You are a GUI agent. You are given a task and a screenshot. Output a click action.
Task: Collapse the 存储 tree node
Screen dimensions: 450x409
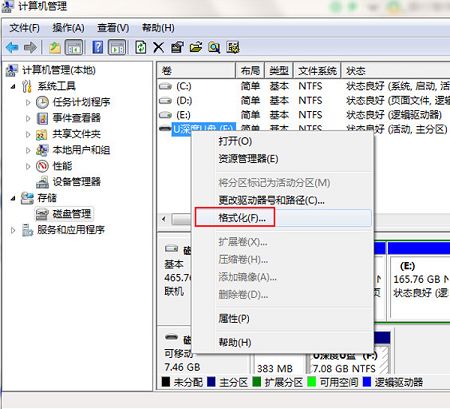(x=13, y=198)
